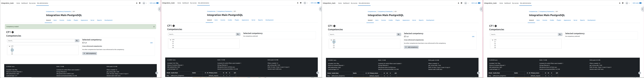Toggle Edit mode switch in rightmost panel

point(641,3)
